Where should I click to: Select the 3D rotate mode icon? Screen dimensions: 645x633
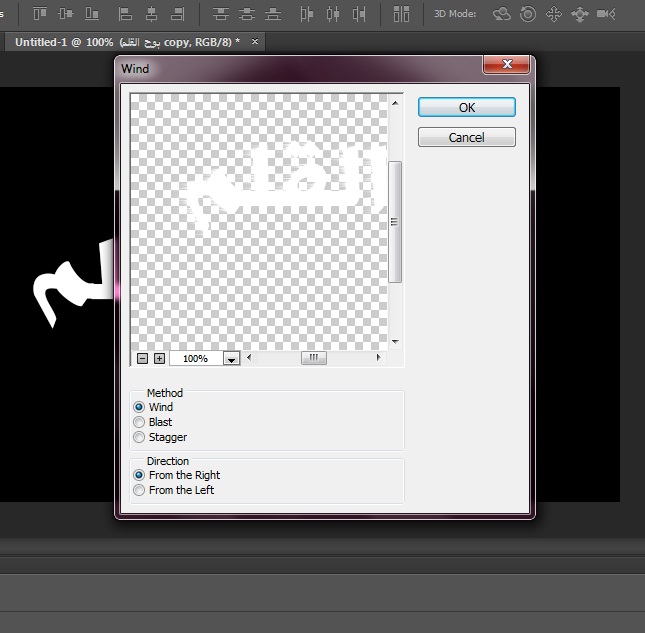(x=502, y=14)
